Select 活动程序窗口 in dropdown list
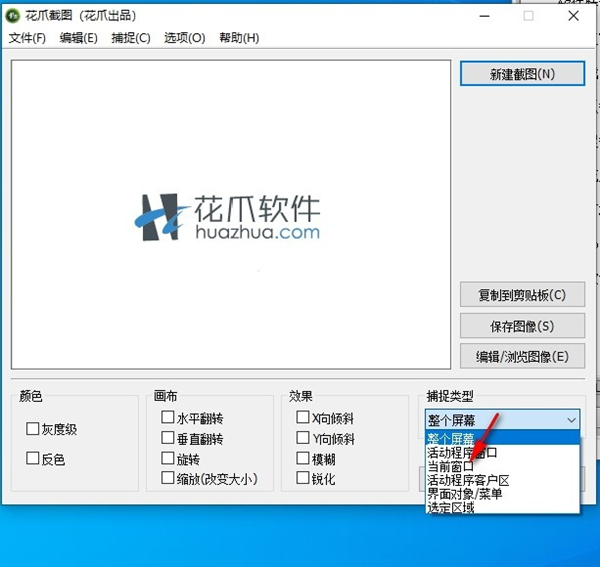The height and width of the screenshot is (567, 600). [x=503, y=453]
